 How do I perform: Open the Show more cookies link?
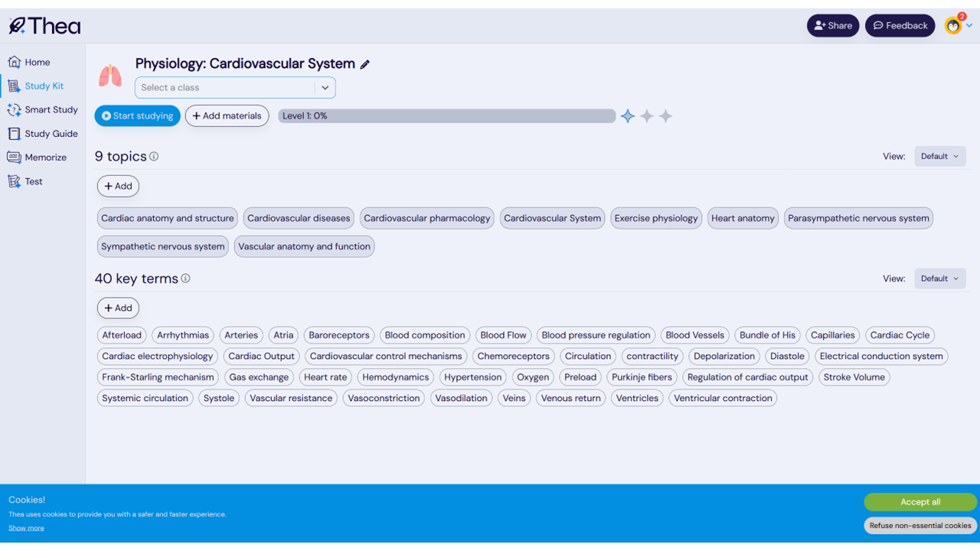point(26,528)
